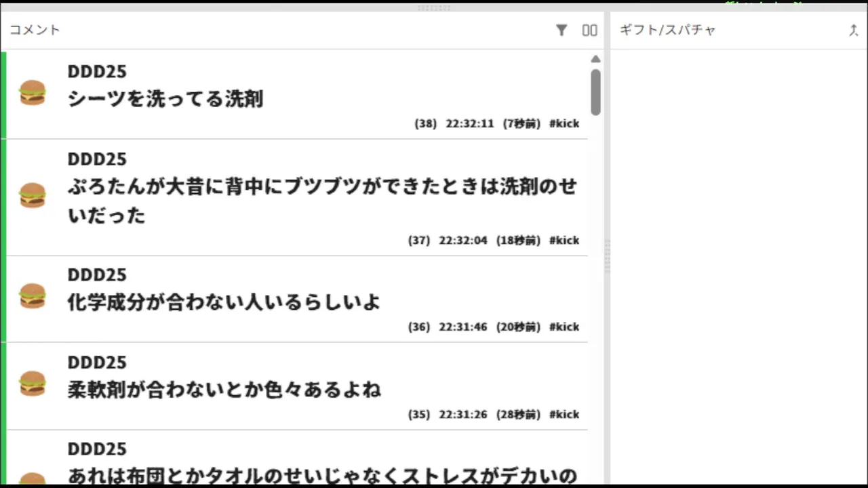Select the #kick tag on comment 36

564,327
